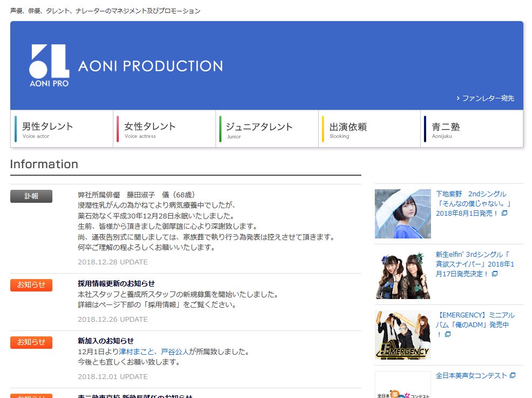Viewport: 532px width, 398px height.
Task: Click the elfin' group photo thumbnail
Action: tap(402, 274)
